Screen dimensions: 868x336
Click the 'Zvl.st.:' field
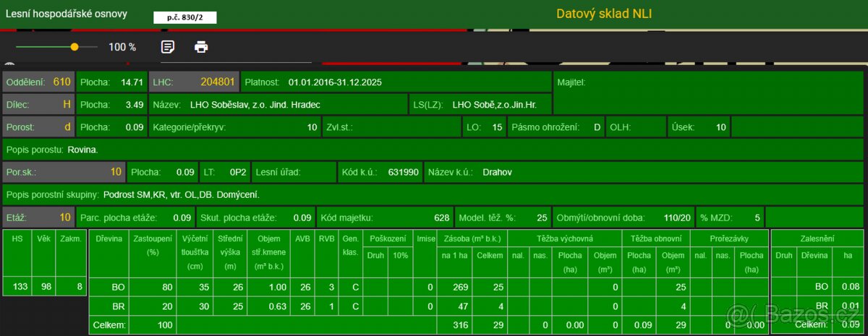[x=391, y=127]
